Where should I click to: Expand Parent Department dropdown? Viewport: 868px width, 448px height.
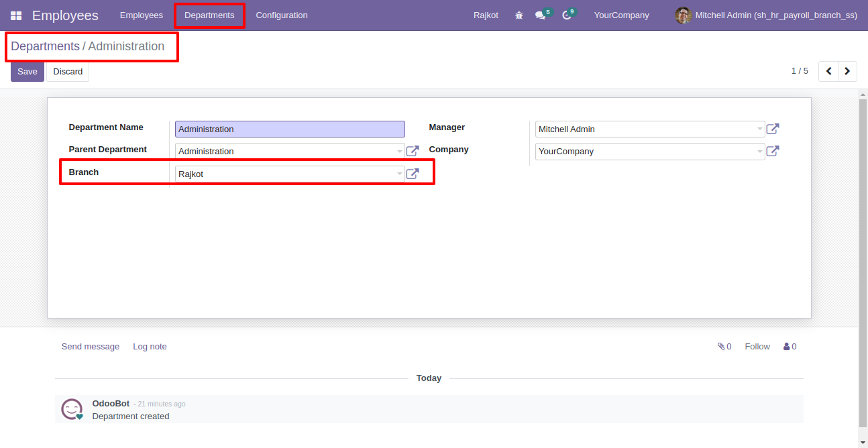(400, 152)
